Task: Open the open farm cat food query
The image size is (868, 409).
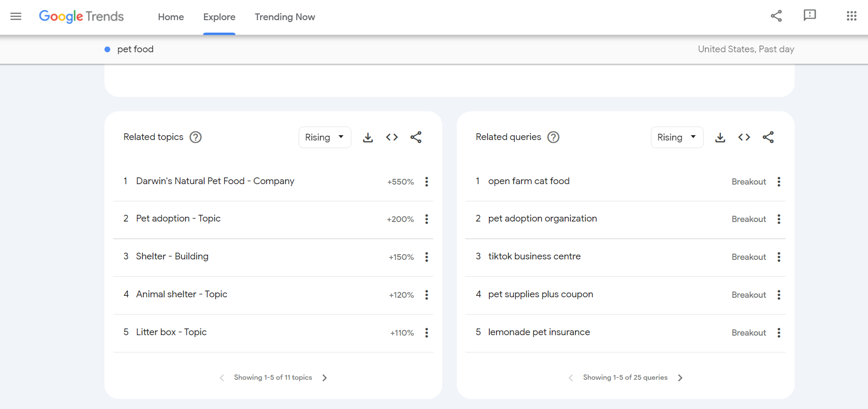Action: tap(529, 181)
